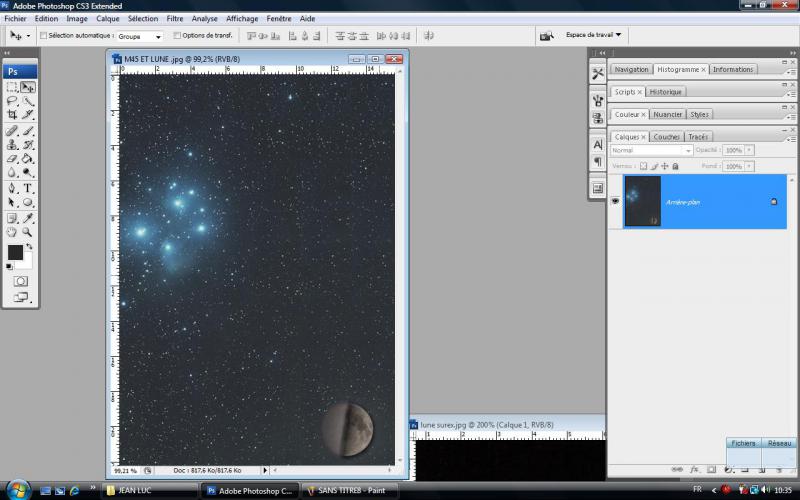800x500 pixels.
Task: Select the Eyedropper tool
Action: [x=28, y=218]
